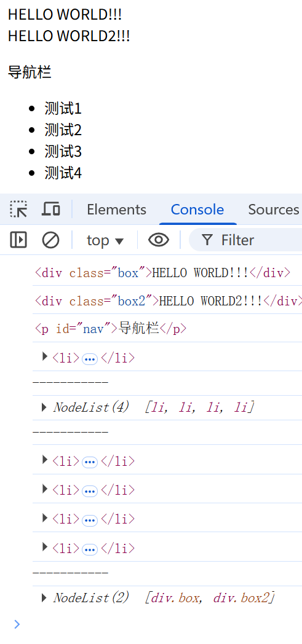Expand the last li element above NodeList(2)

[x=45, y=547]
